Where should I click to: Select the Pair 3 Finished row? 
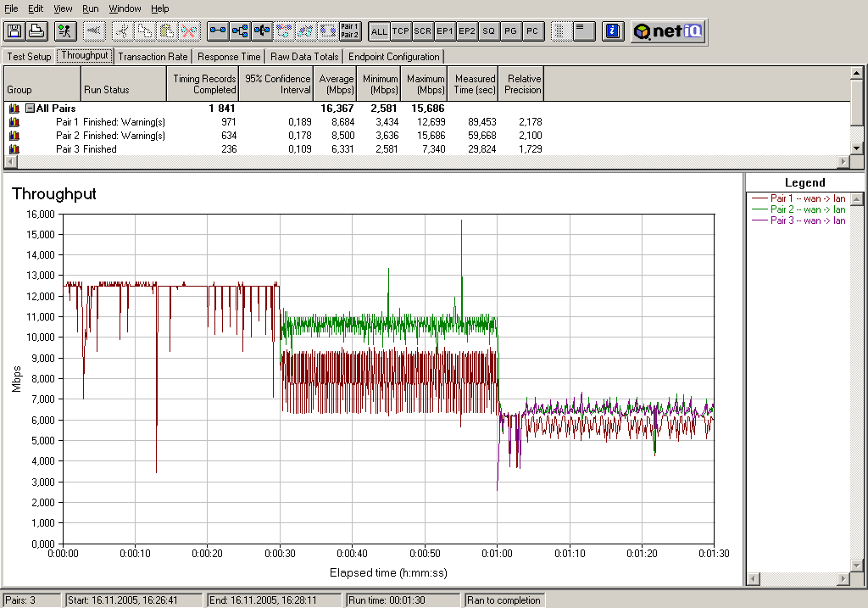(x=86, y=149)
